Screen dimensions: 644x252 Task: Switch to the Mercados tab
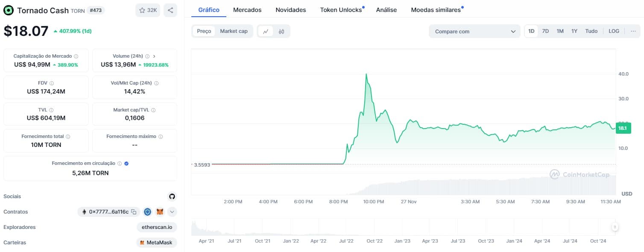point(247,9)
